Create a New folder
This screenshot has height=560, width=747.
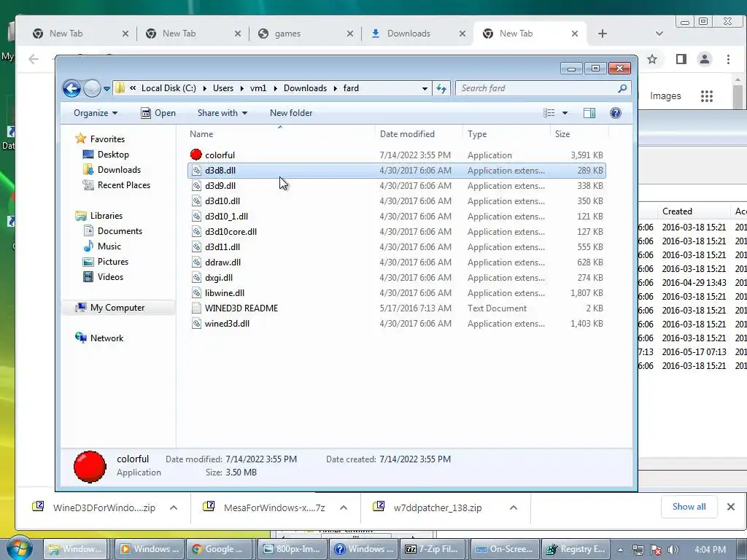(x=291, y=113)
